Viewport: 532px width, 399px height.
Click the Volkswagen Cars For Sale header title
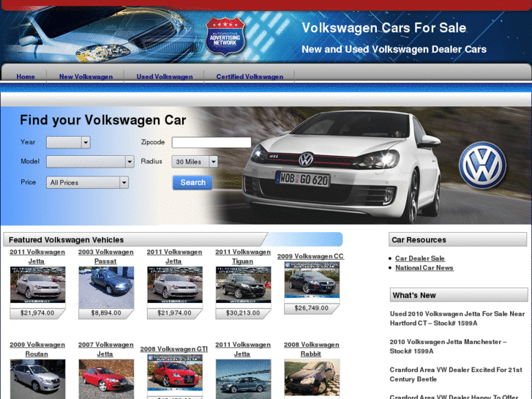pyautogui.click(x=384, y=28)
